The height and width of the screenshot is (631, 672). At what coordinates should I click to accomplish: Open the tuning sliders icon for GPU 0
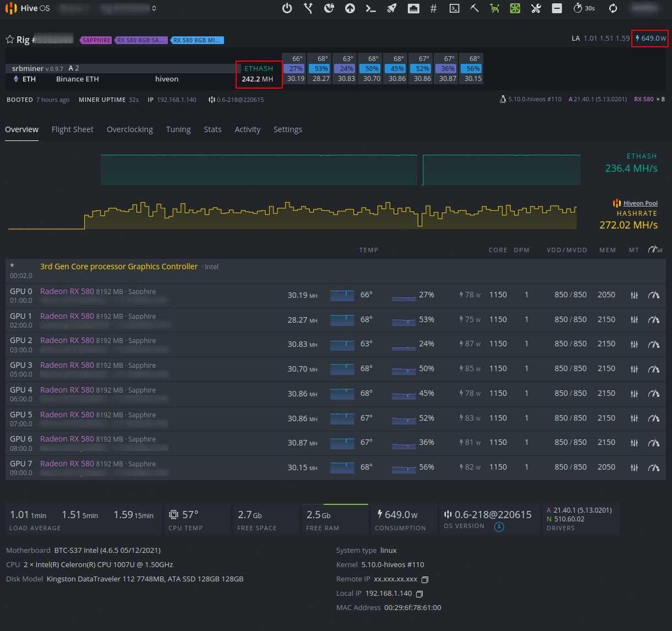point(634,295)
